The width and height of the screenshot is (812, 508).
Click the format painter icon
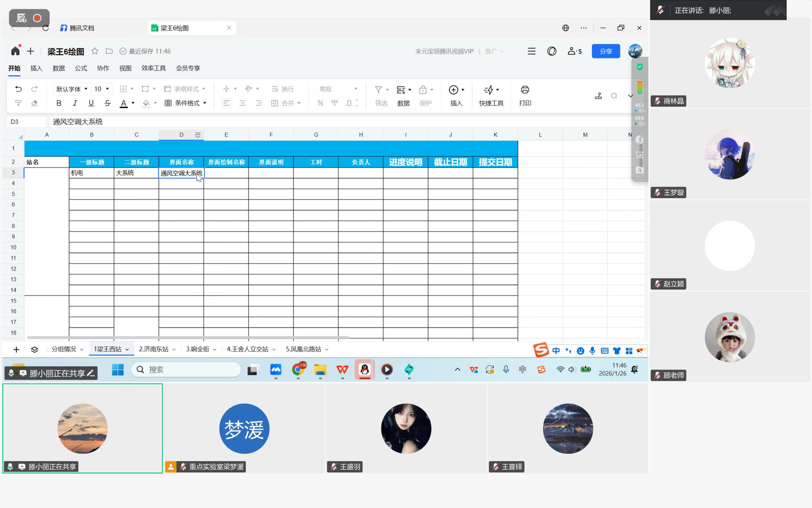tap(18, 103)
